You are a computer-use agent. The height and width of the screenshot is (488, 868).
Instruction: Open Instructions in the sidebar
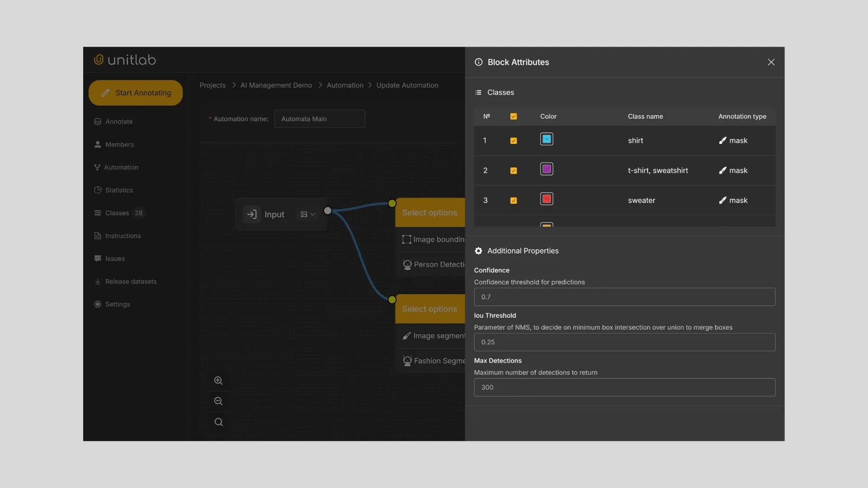122,235
